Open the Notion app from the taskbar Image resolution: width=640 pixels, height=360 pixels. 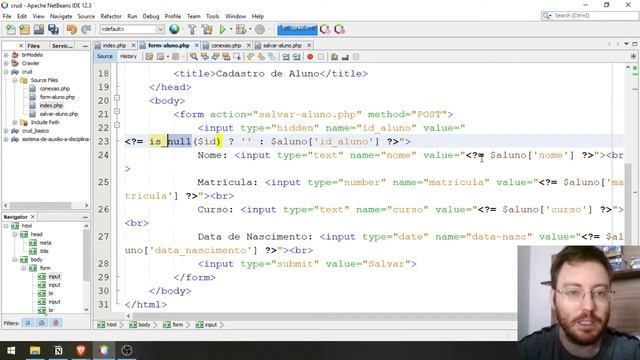[x=58, y=350]
